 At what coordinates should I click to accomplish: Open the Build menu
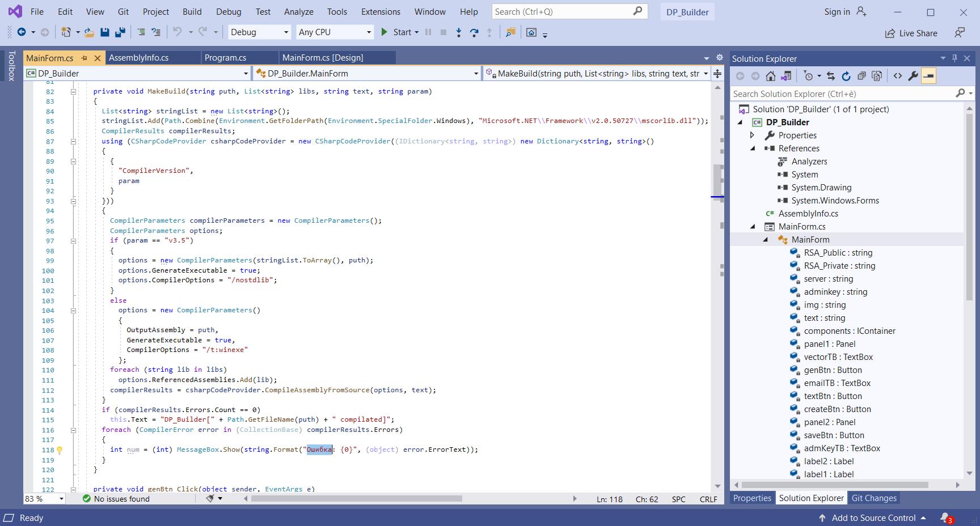[192, 11]
